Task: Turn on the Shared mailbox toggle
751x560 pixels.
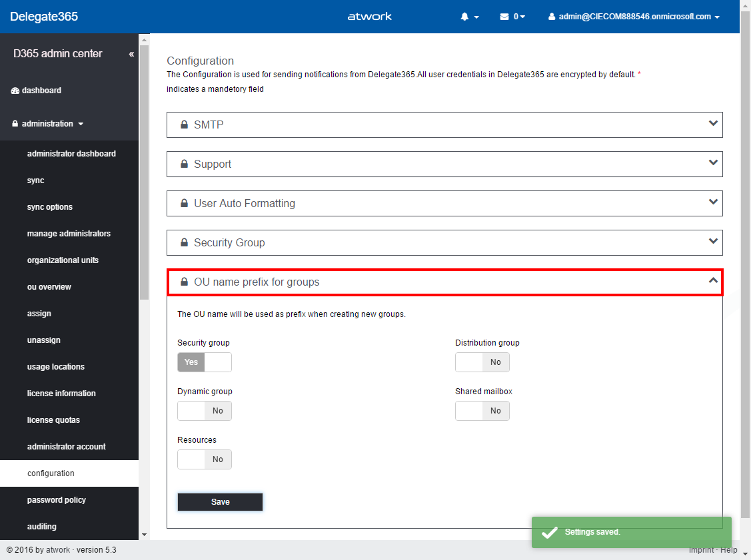Action: pos(482,411)
